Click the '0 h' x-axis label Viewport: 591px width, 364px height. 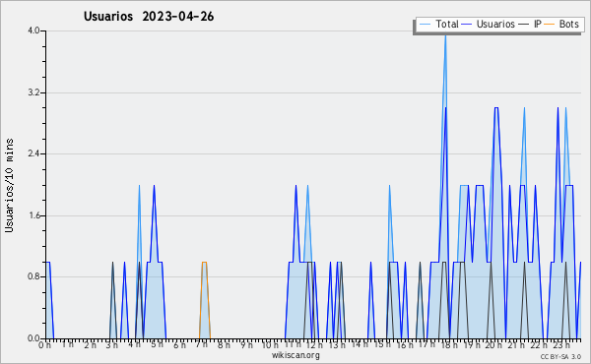point(45,344)
